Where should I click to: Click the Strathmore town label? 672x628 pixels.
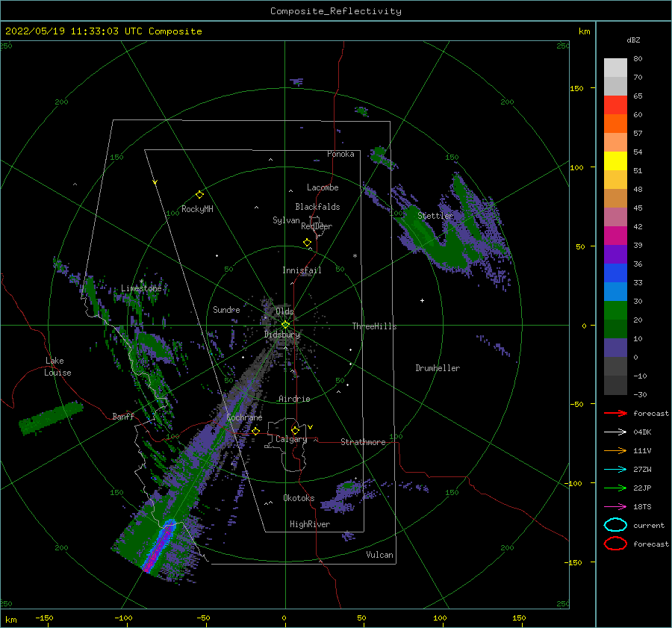pos(363,442)
